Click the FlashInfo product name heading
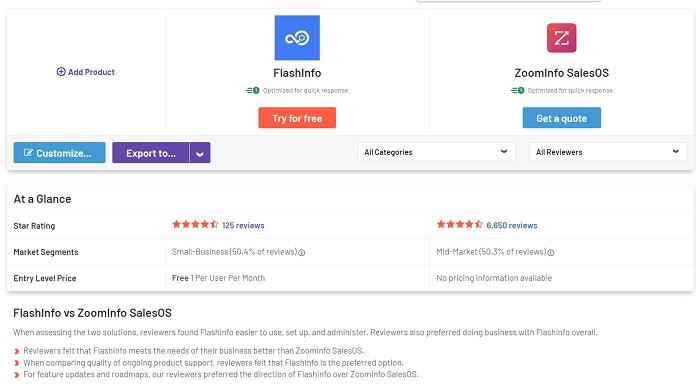The image size is (700, 390). point(297,73)
